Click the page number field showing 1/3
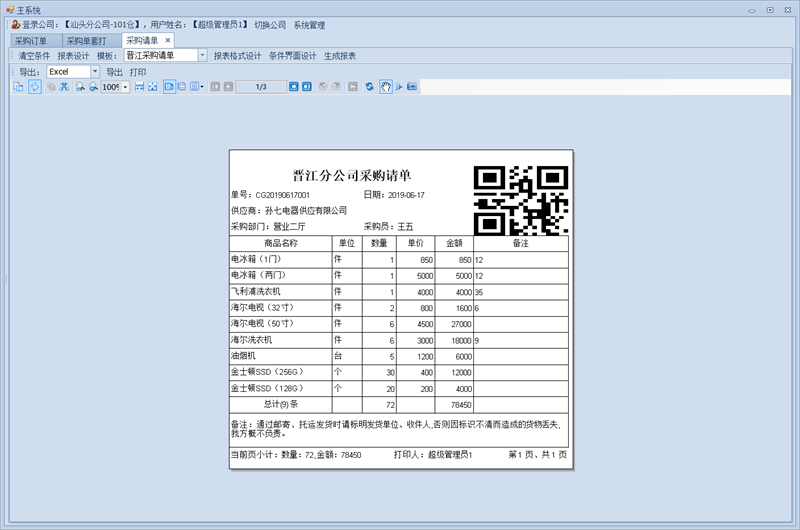The height and width of the screenshot is (530, 800). tap(261, 87)
